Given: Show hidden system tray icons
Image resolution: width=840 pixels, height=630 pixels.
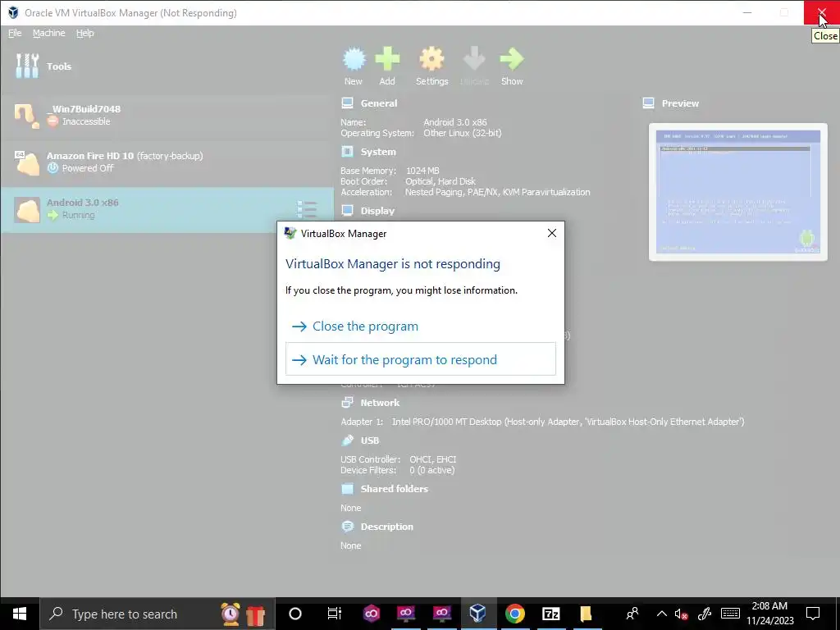Looking at the screenshot, I should coord(662,614).
